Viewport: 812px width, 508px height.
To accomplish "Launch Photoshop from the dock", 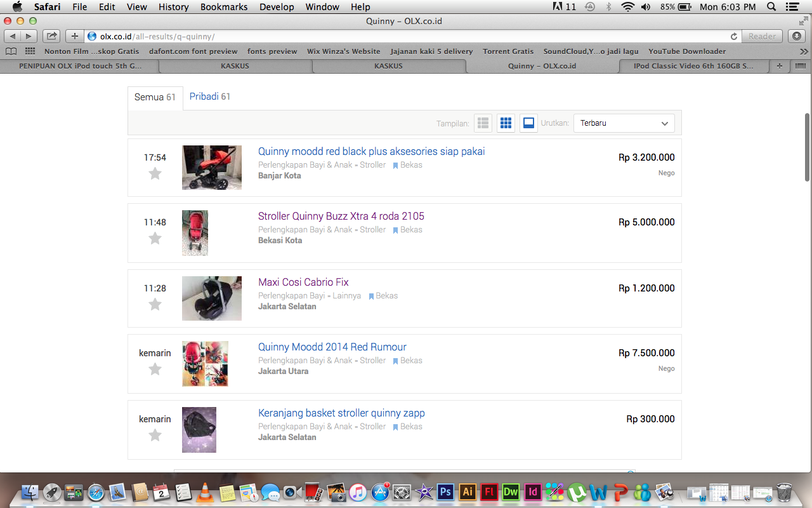I will pyautogui.click(x=446, y=491).
